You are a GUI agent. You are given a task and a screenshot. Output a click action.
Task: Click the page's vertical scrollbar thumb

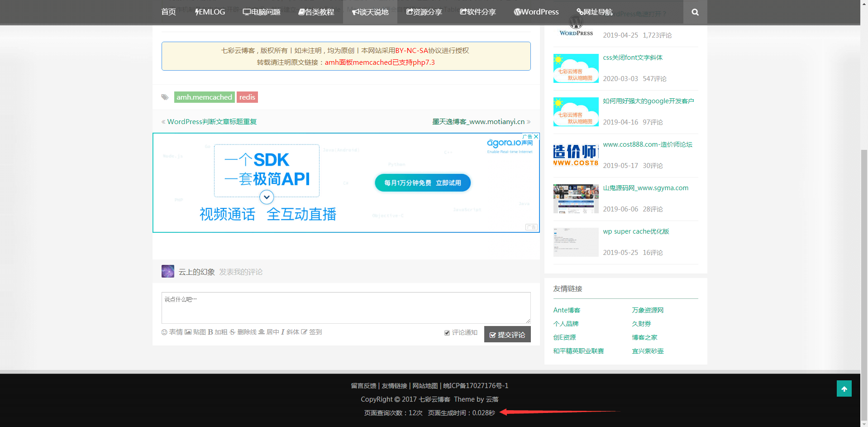(x=864, y=272)
